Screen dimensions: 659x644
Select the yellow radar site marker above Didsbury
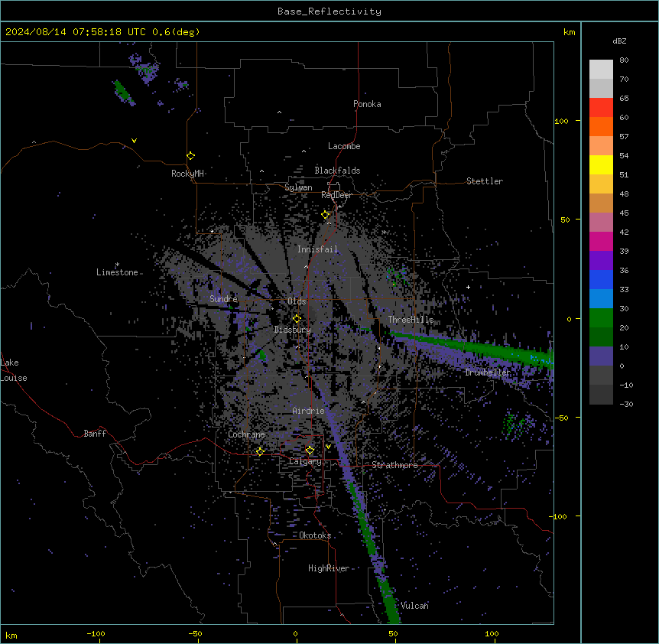[x=297, y=318]
